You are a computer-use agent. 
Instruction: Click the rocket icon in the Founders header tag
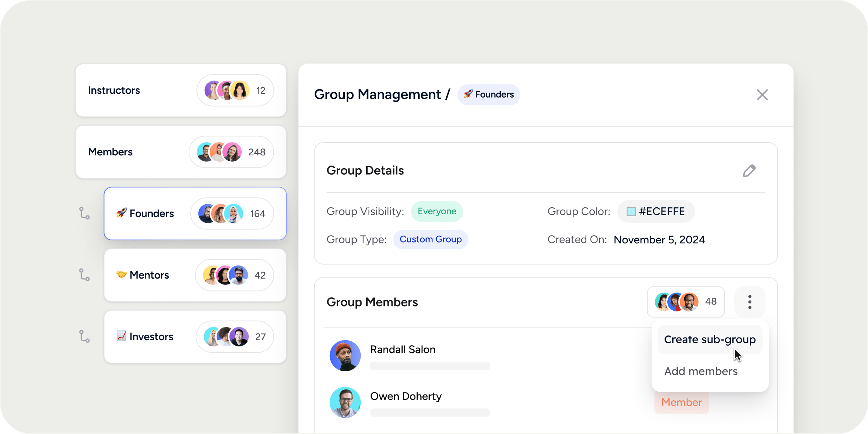click(468, 94)
